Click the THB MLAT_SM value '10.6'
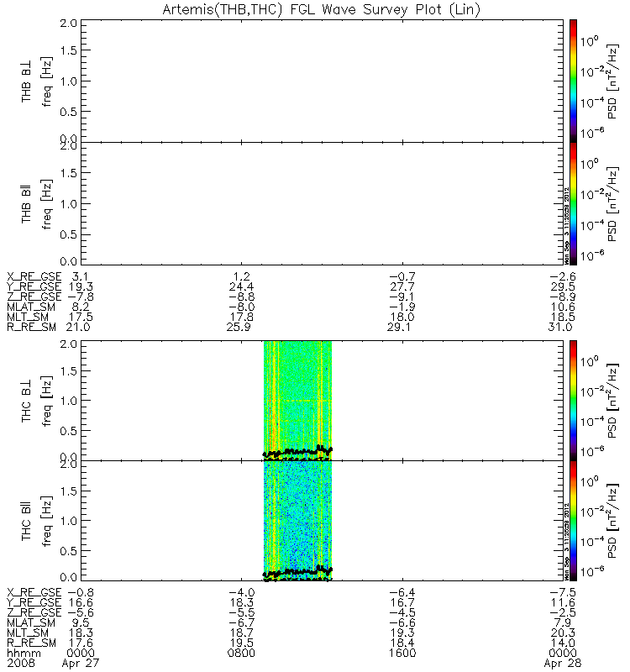This screenshot has width=630, height=672. coord(563,307)
